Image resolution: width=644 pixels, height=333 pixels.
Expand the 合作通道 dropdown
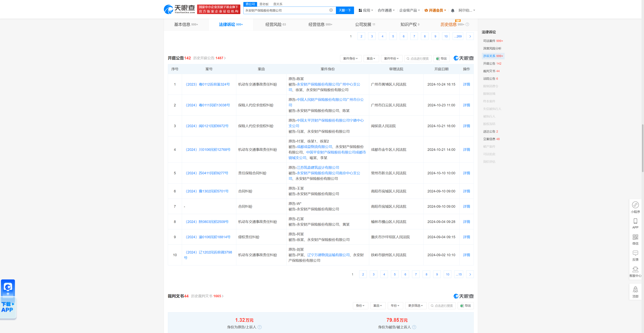click(x=386, y=11)
